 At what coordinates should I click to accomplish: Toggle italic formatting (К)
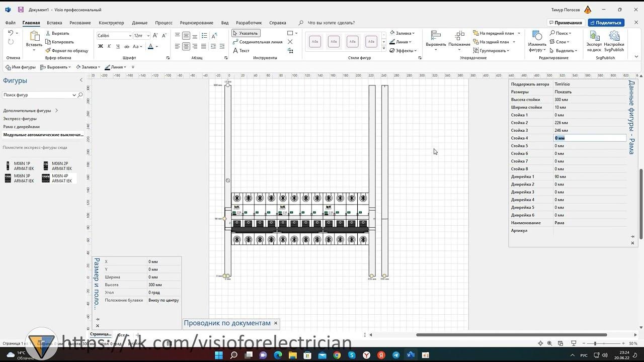click(109, 46)
